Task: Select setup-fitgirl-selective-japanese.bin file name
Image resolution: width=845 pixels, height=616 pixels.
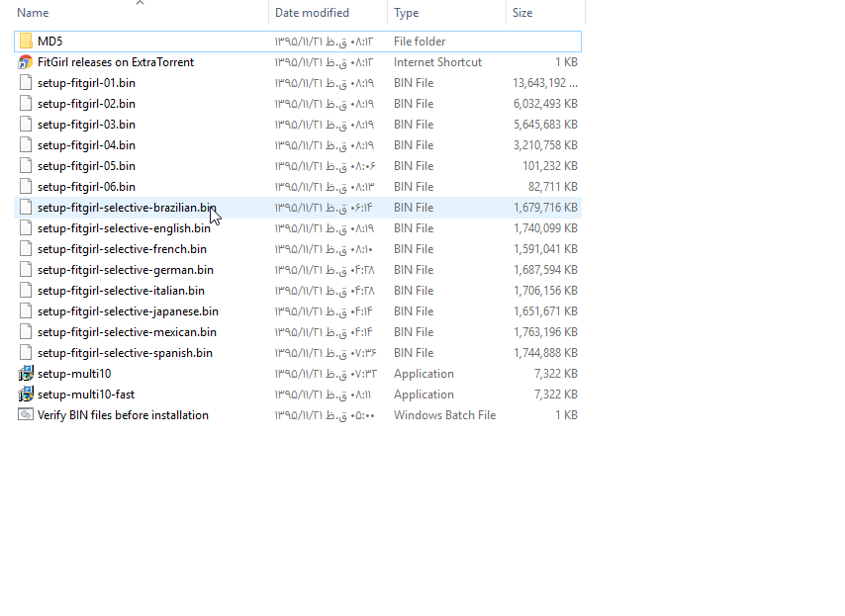Action: 128,311
